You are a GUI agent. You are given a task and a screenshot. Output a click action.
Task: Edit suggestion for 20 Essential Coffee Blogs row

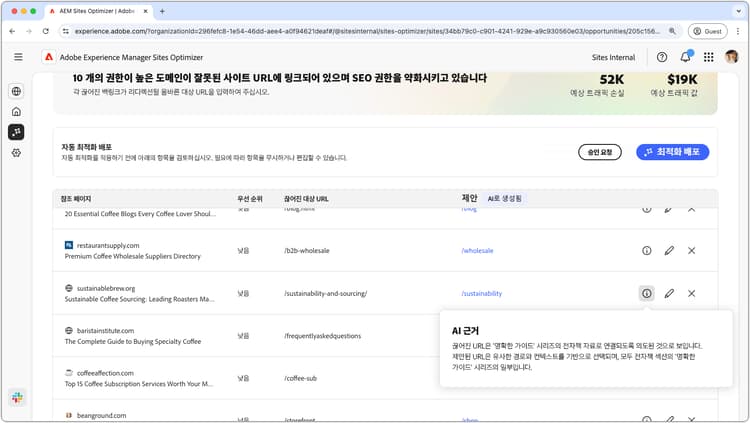click(x=669, y=210)
